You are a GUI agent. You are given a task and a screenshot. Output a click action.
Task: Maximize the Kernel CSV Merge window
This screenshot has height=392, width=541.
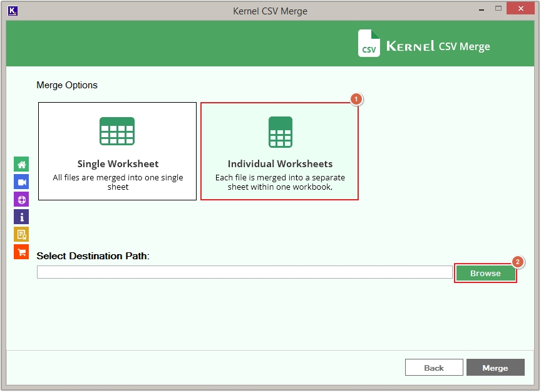[498, 9]
